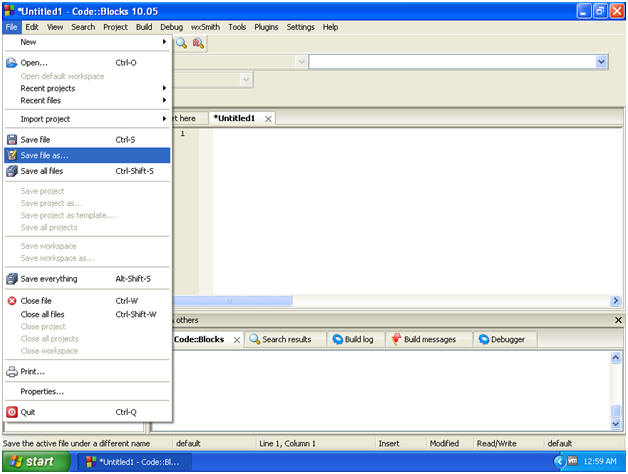Close the Code::Blocks log tab
628x474 pixels.
coord(237,340)
